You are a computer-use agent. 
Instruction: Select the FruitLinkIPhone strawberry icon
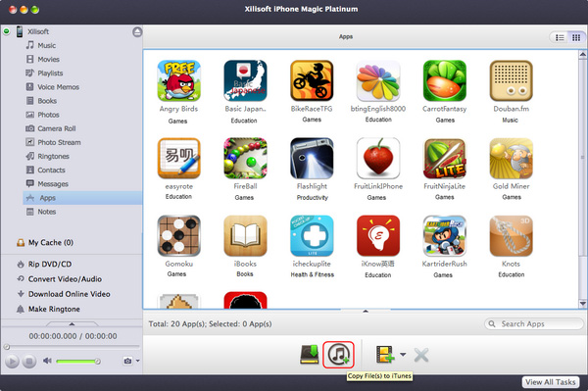coord(378,158)
